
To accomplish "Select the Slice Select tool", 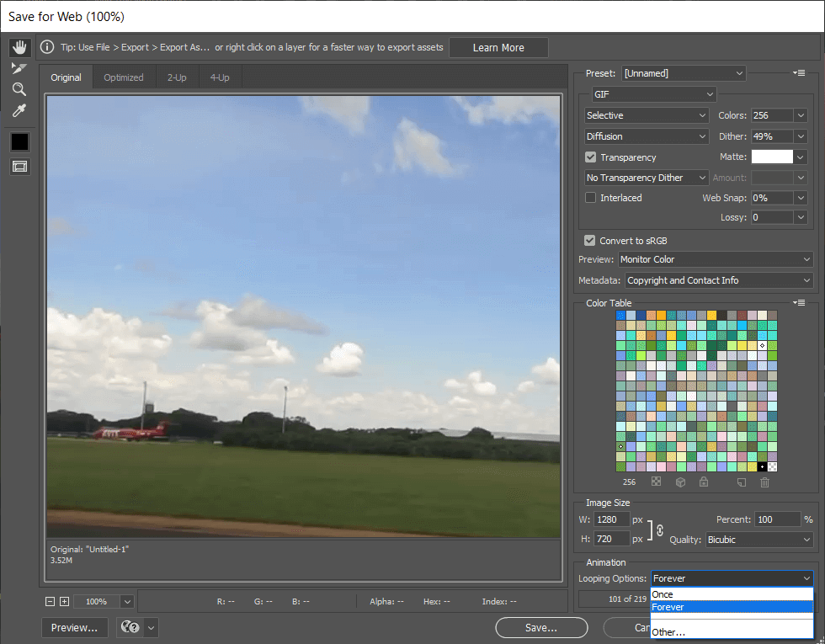I will pos(19,68).
